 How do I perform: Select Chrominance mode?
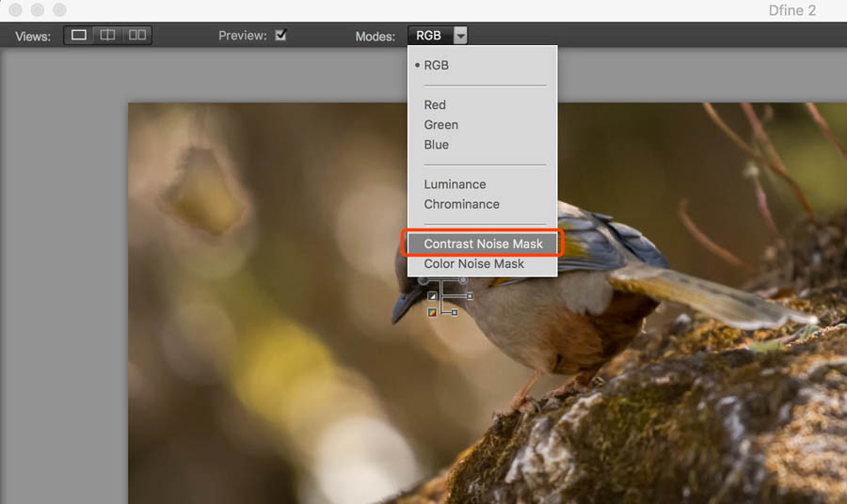461,204
